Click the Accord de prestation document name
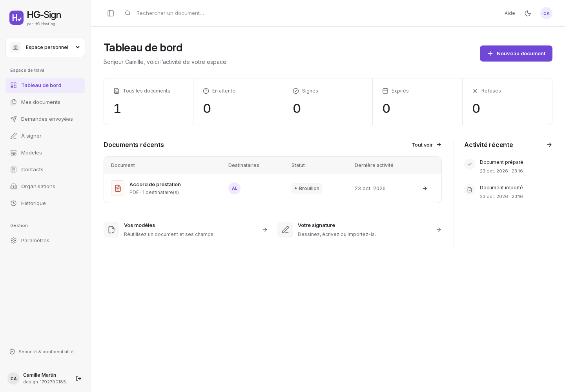The width and height of the screenshot is (565, 392). pyautogui.click(x=155, y=185)
